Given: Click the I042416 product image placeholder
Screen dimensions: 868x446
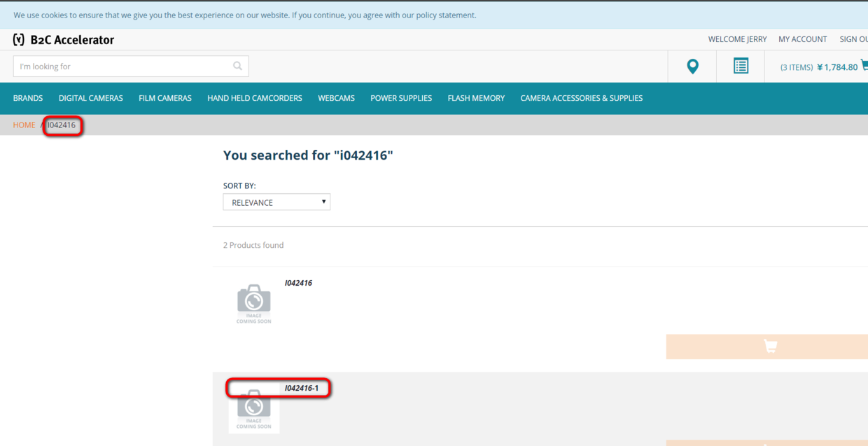Looking at the screenshot, I should tap(253, 303).
